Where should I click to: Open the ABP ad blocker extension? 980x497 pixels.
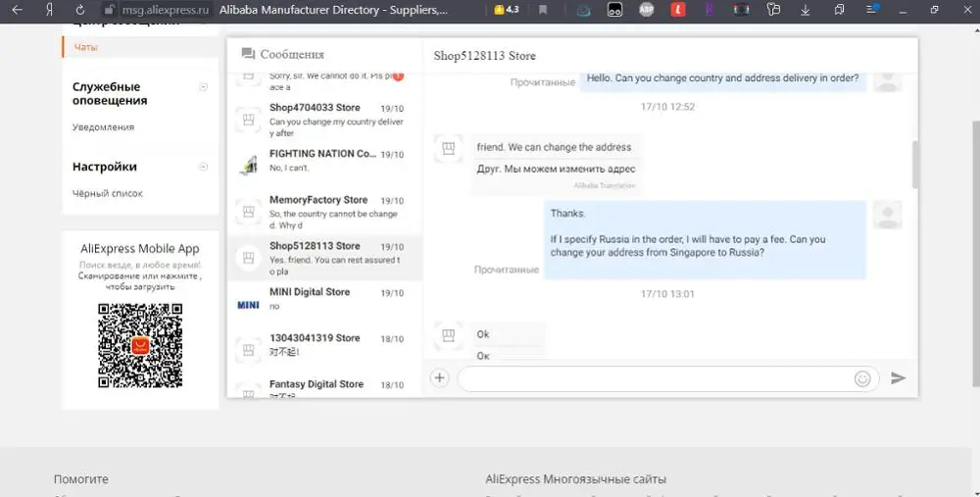(646, 10)
